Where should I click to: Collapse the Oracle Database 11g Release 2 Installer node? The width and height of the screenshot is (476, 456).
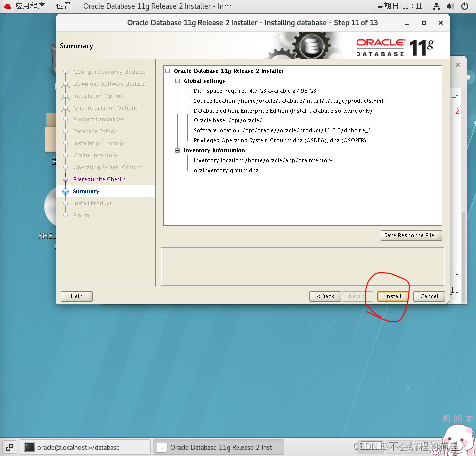(x=168, y=71)
